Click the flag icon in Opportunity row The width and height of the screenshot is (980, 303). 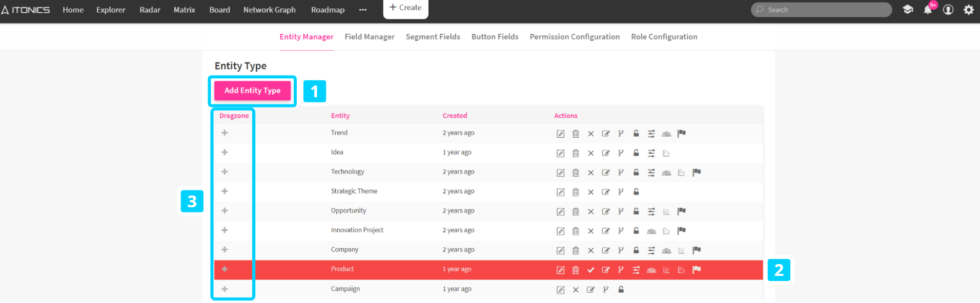pos(681,211)
